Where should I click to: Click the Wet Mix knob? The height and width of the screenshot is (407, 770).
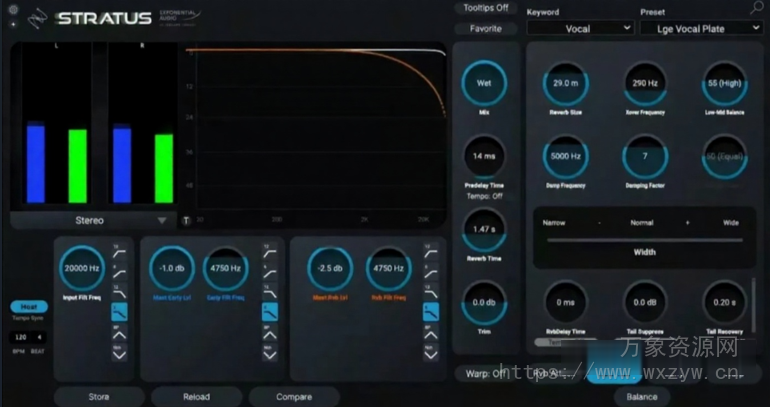coord(484,83)
